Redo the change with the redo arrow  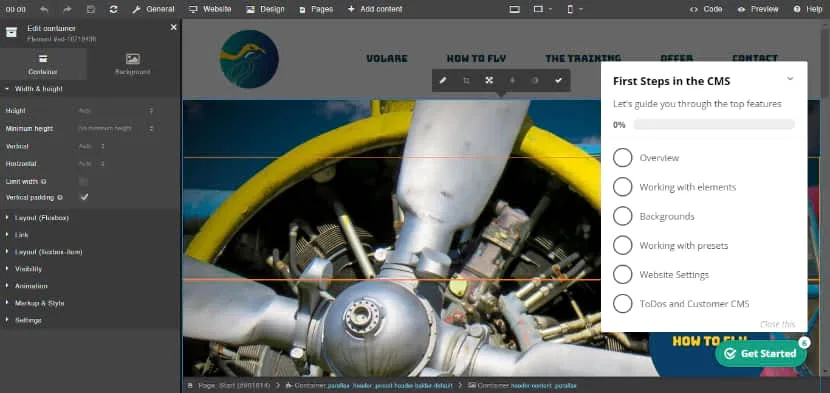click(x=67, y=9)
